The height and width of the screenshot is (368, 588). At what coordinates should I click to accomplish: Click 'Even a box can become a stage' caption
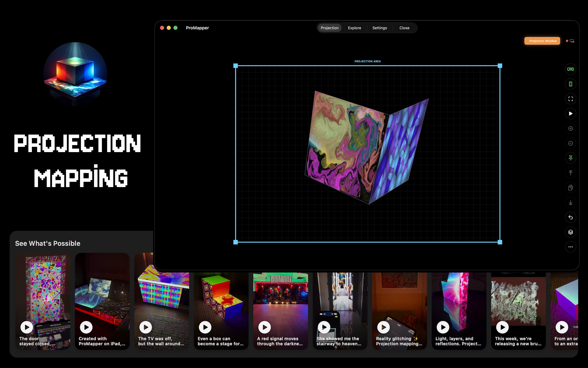coord(220,341)
